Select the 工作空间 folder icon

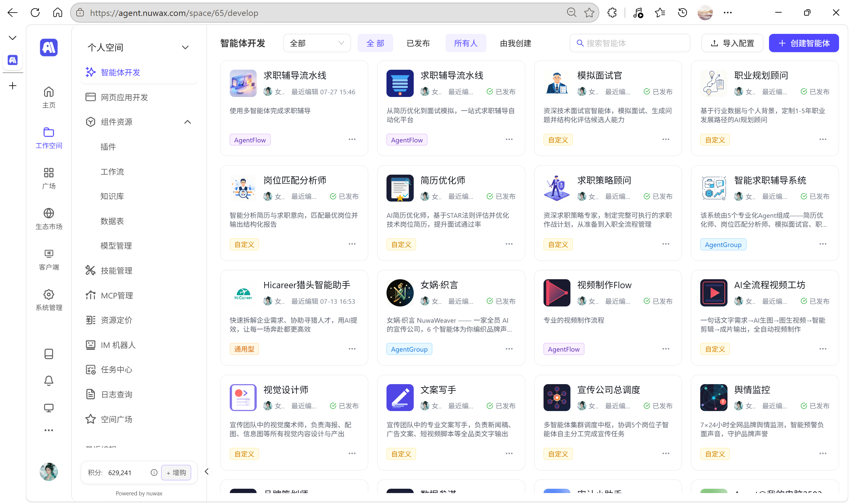pyautogui.click(x=48, y=132)
